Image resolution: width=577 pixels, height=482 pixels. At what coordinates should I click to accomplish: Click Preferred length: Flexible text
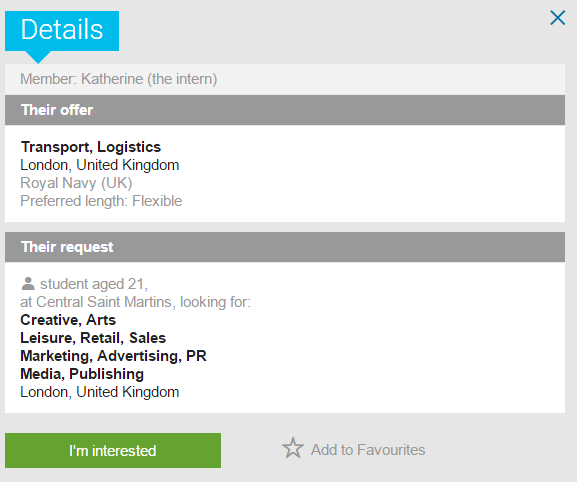[x=101, y=201]
